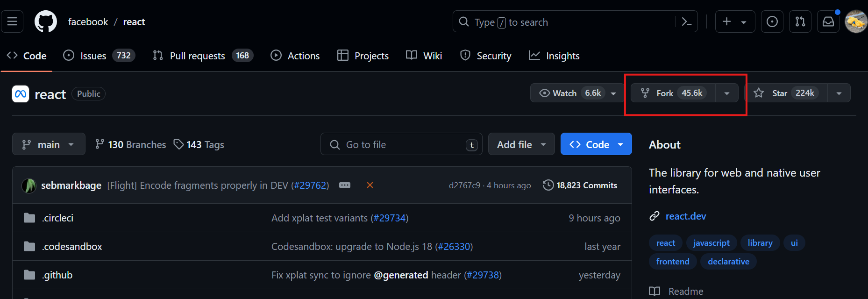Open pull requests icon in header
868x299 pixels.
pyautogui.click(x=800, y=21)
